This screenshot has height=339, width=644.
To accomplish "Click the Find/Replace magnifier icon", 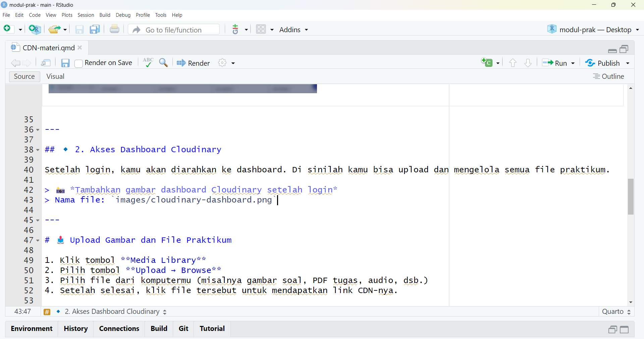I will tap(163, 63).
